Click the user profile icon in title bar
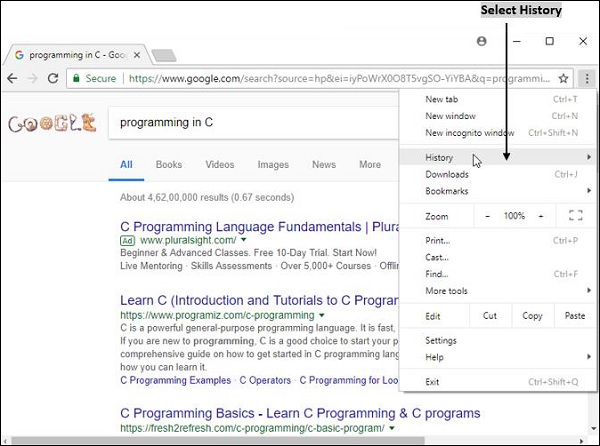The image size is (600, 446). tap(482, 41)
